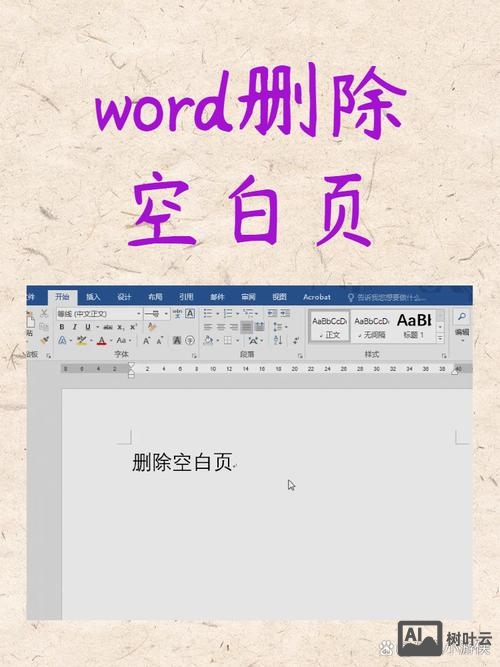The height and width of the screenshot is (667, 500).
Task: Apply Character Border with the boxed A
Action: 190,314
